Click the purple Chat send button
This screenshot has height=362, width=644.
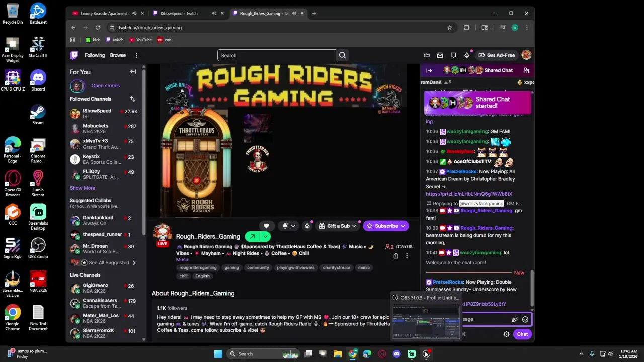pyautogui.click(x=522, y=334)
